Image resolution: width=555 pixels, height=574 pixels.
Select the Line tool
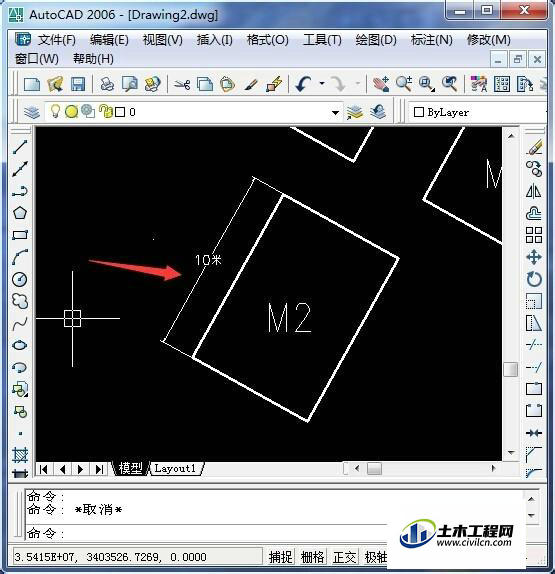[x=20, y=147]
